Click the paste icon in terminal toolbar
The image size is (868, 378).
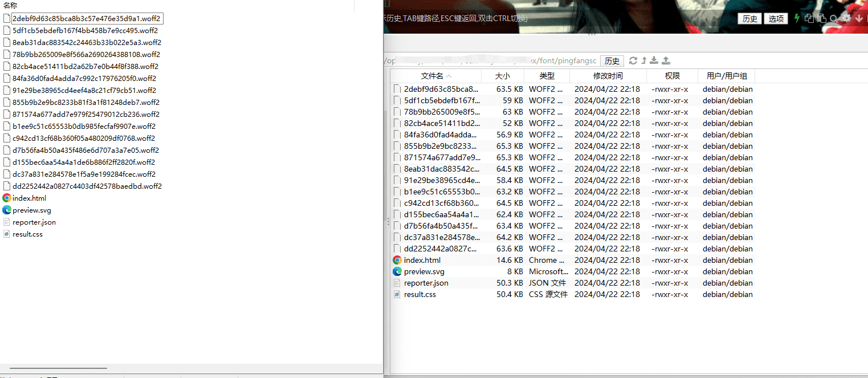coord(821,18)
